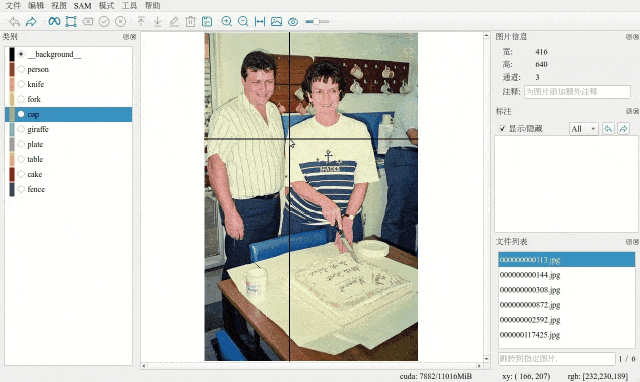Go to the next image using toolbar arrow
Viewport: 640px width, 382px height.
coord(31,22)
